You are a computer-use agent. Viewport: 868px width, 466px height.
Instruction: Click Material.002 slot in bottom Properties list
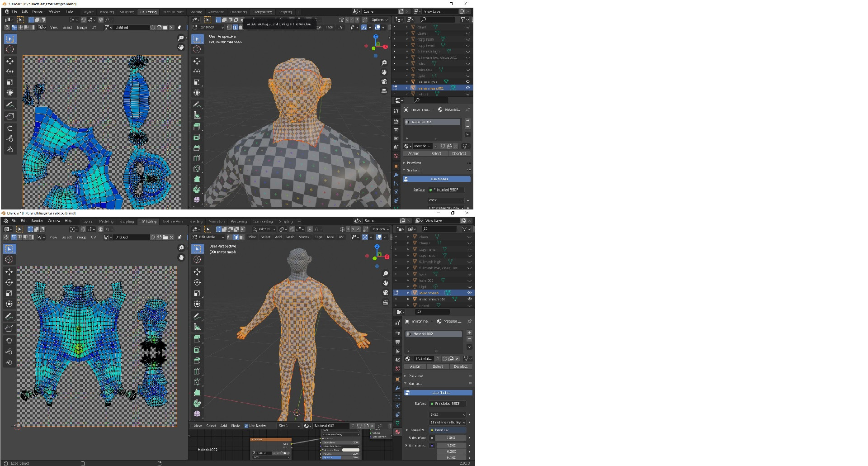pos(434,334)
